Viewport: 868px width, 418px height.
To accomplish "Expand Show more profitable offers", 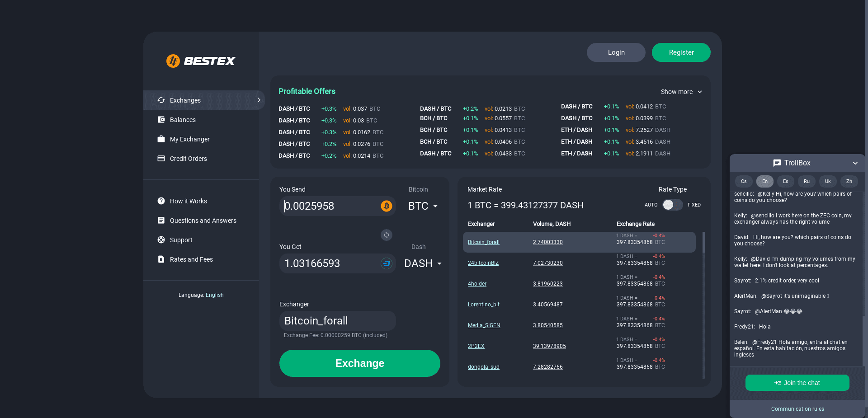I will click(x=681, y=92).
